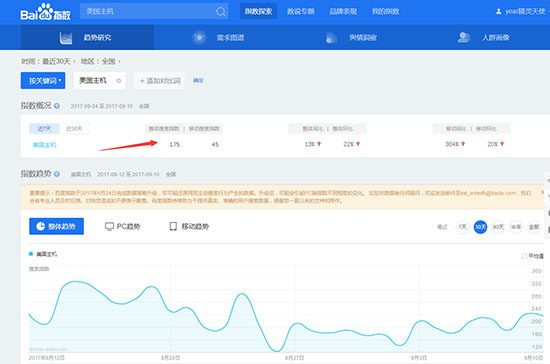The height and width of the screenshot is (364, 550).
Task: Select the PC趋势 option
Action: (x=123, y=227)
